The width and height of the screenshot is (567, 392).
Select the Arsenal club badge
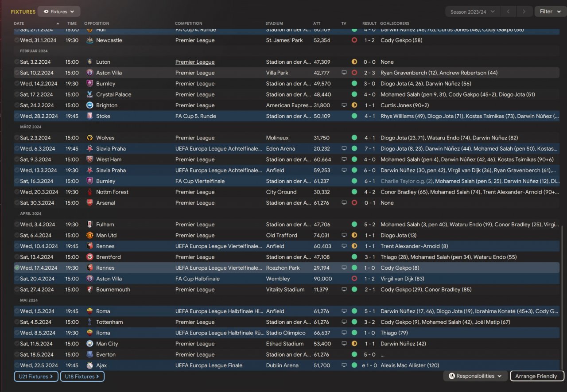point(89,203)
